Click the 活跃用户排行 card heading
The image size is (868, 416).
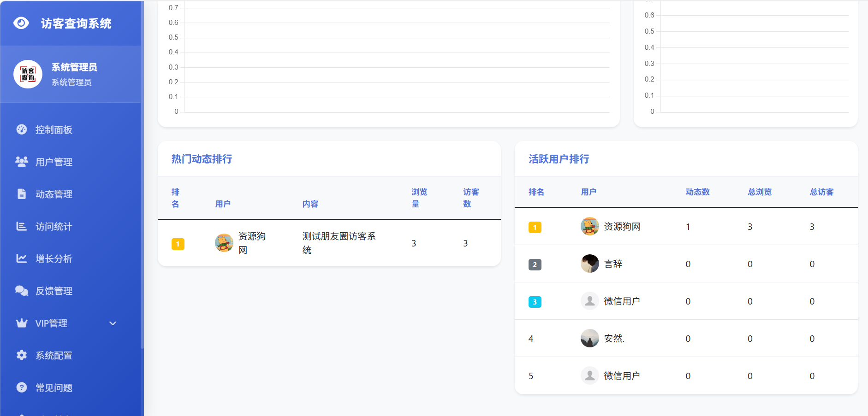[x=559, y=159]
